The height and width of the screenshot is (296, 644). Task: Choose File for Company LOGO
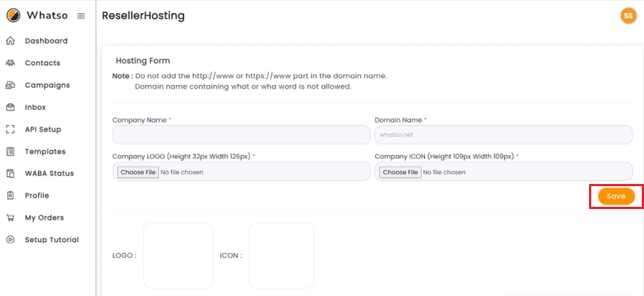138,172
